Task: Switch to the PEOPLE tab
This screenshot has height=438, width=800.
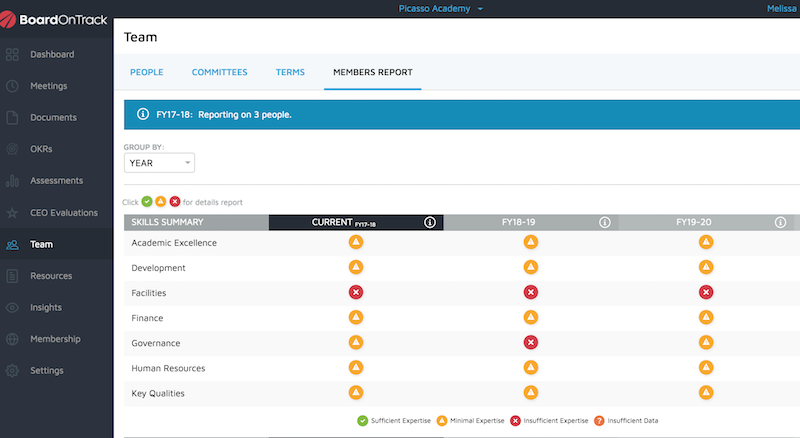Action: click(x=146, y=72)
